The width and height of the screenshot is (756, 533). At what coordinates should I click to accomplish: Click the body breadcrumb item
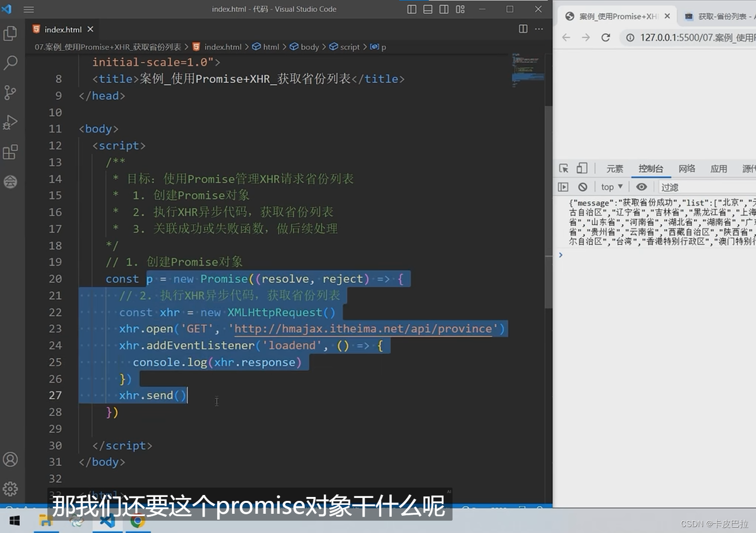point(304,47)
